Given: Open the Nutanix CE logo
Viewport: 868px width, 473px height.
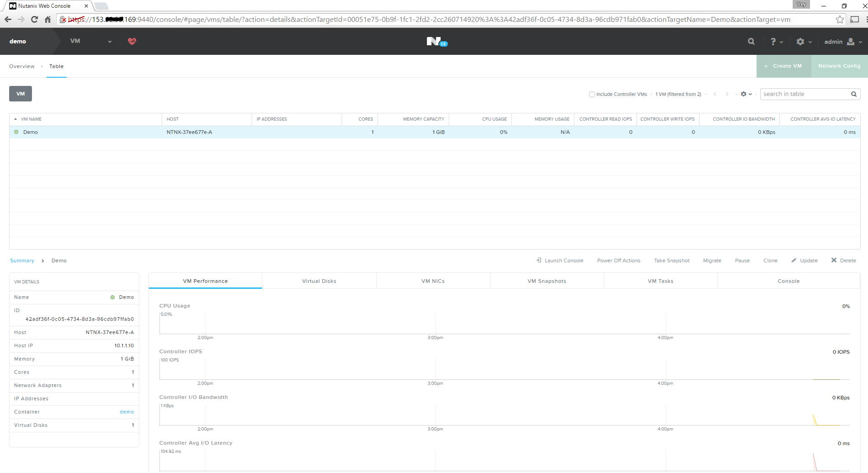Looking at the screenshot, I should tap(437, 41).
